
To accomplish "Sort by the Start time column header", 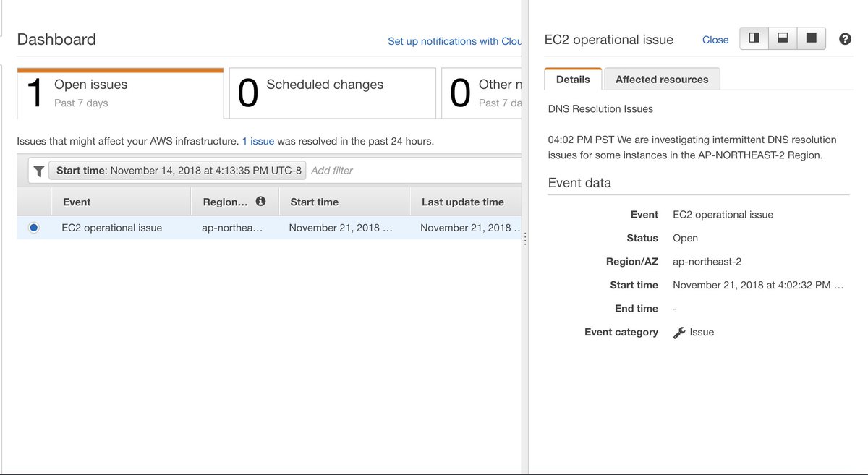I will (344, 202).
